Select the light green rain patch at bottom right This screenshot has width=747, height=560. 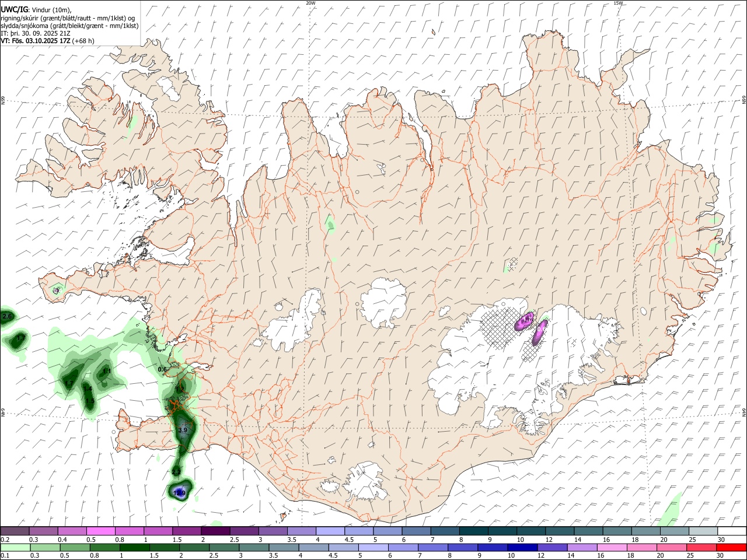click(671, 509)
